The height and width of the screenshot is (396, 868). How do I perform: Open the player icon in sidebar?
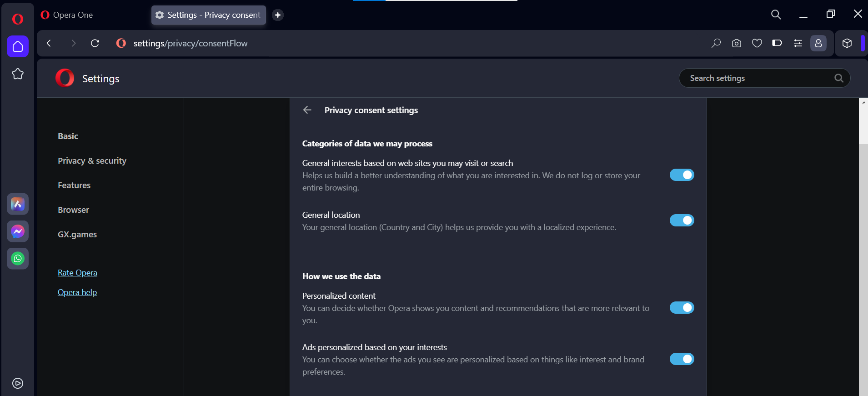tap(18, 383)
